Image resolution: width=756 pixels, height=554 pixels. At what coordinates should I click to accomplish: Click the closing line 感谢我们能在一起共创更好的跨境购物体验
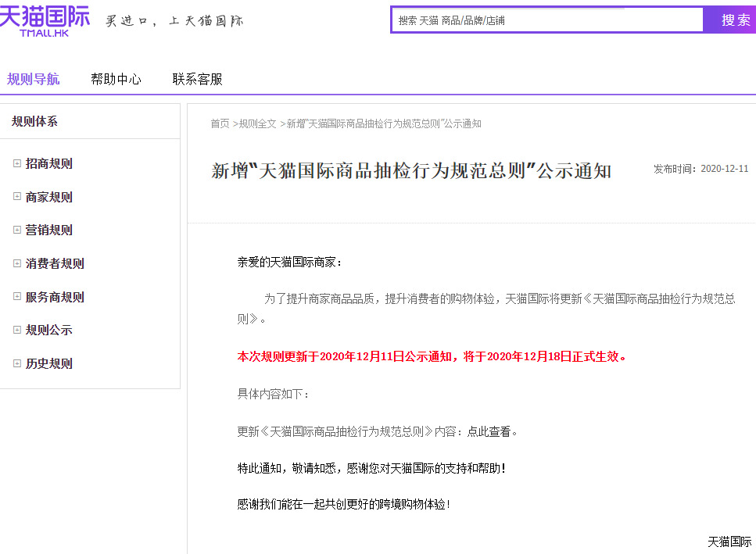pos(343,504)
